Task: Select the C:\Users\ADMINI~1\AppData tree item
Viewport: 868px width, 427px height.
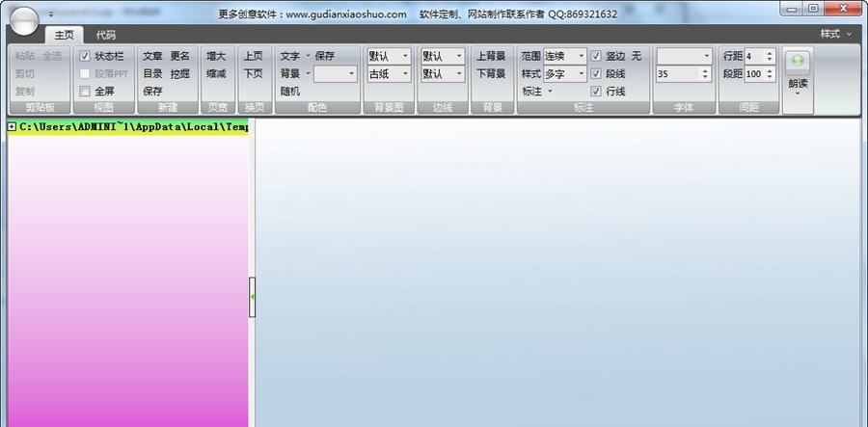Action: point(133,126)
